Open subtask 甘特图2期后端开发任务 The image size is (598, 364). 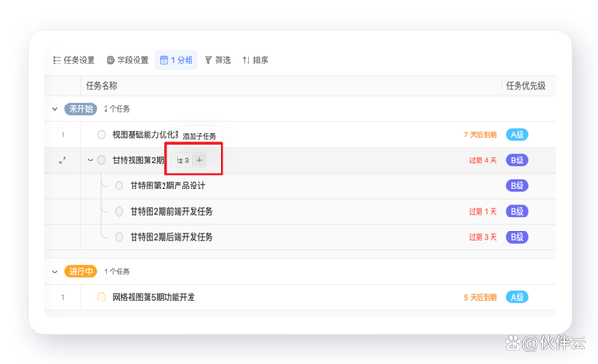pyautogui.click(x=172, y=237)
